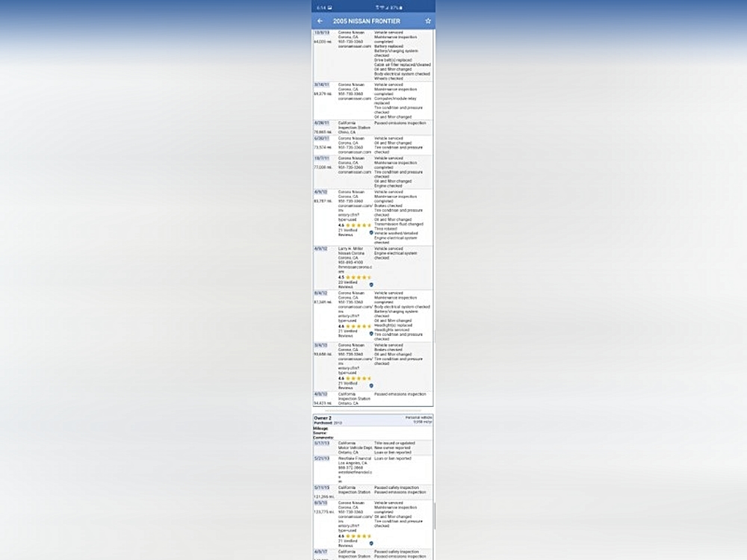Select the Engine checked entry
Viewport: 747px width, 560px height.
coord(388,186)
